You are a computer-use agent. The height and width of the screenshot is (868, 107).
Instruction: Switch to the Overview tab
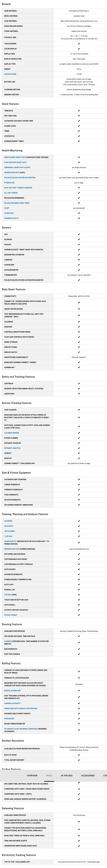(32, 776)
